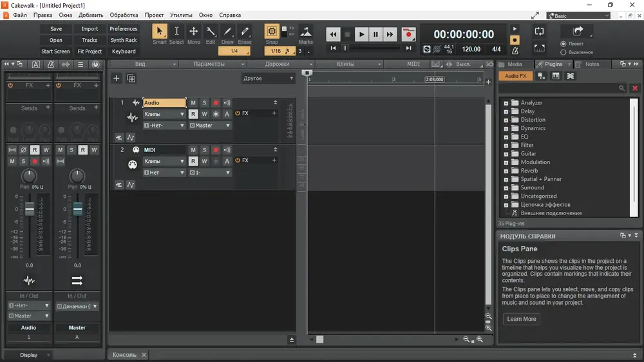
Task: Select the Draw pencil tool
Action: click(227, 31)
